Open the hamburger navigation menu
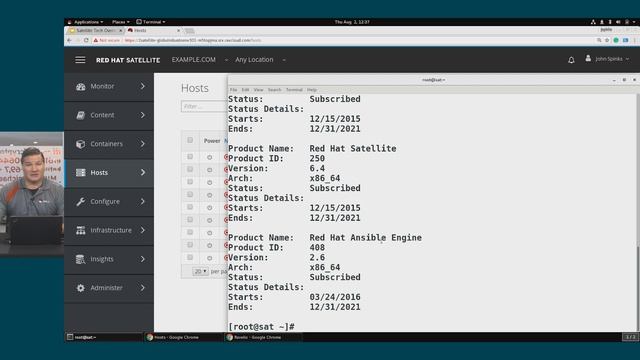Screen dimensions: 640x360 tap(80, 60)
